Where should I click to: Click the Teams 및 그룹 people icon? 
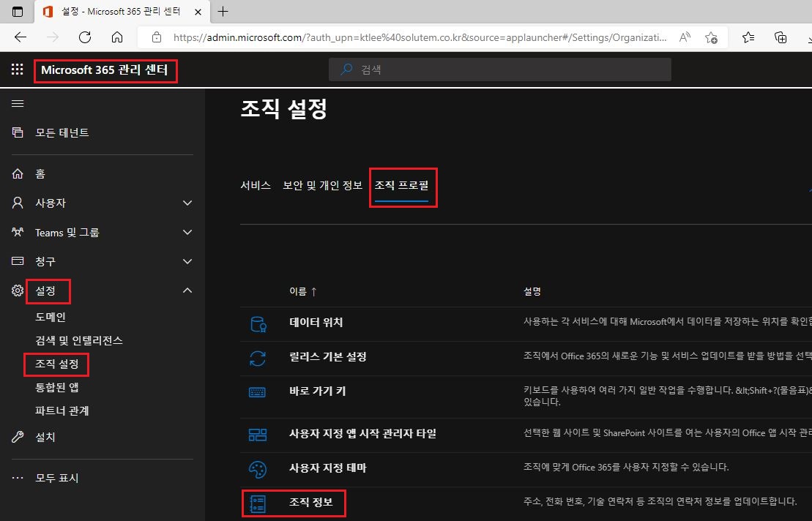coord(18,232)
